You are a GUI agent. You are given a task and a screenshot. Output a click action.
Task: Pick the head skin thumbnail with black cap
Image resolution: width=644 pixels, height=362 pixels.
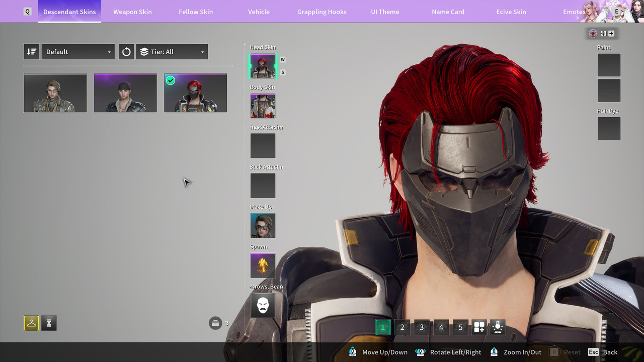125,93
